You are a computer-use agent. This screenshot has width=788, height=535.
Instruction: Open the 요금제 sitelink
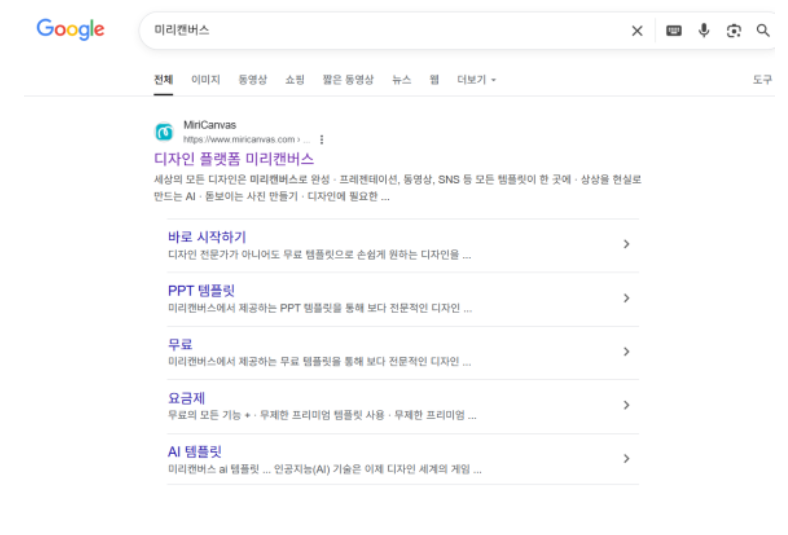tap(186, 398)
